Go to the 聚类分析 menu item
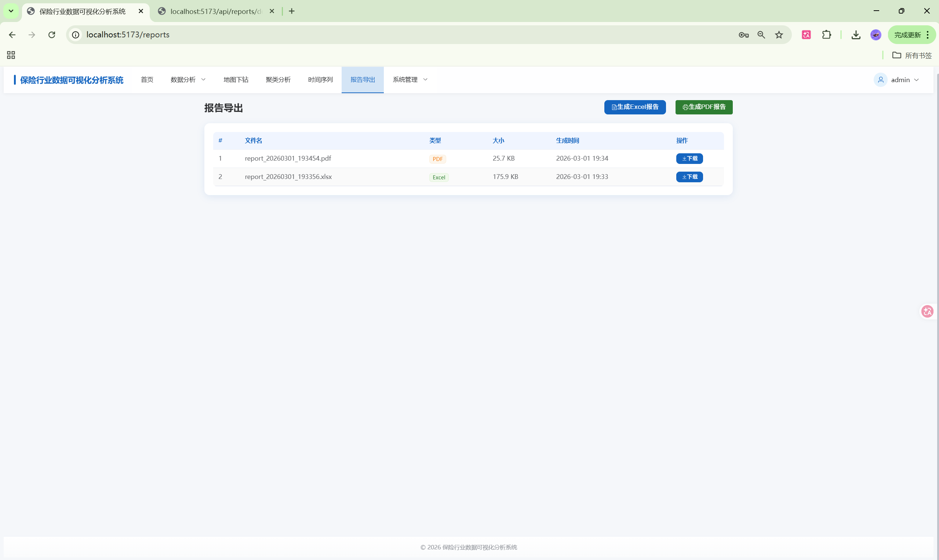 pyautogui.click(x=278, y=80)
